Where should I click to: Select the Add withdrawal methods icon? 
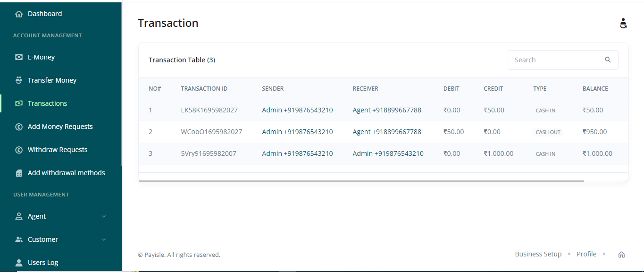tap(19, 172)
